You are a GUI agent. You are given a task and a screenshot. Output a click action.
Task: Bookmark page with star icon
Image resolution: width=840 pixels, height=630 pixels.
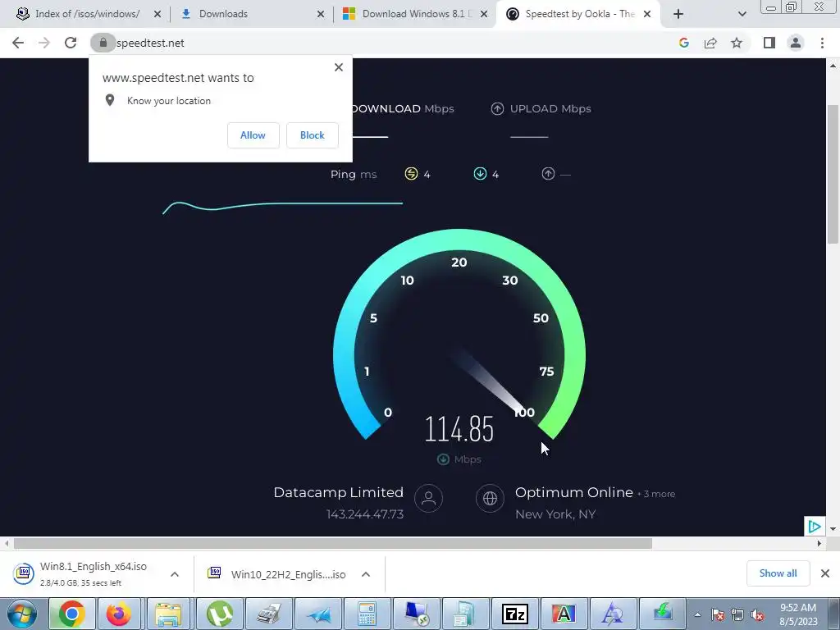pos(737,43)
